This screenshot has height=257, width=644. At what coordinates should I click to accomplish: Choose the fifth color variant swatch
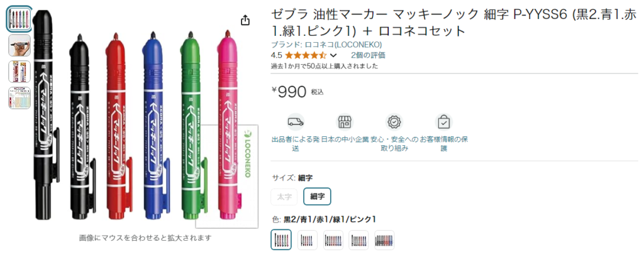pyautogui.click(x=384, y=239)
